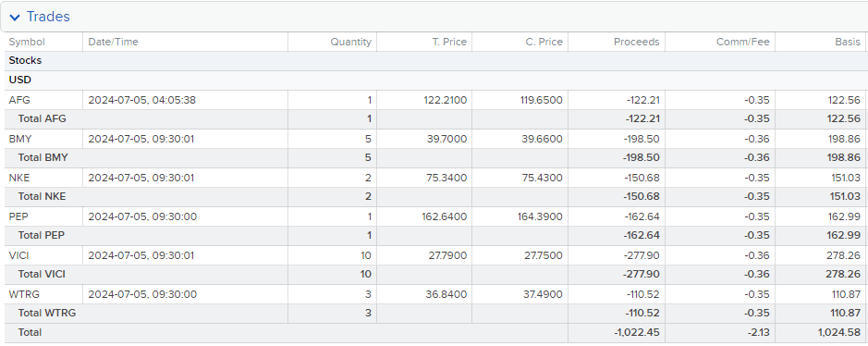Click AFG trade time 04:05:38
868x346 pixels.
pos(141,100)
